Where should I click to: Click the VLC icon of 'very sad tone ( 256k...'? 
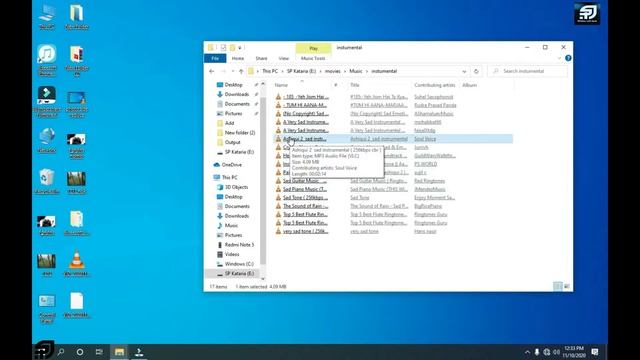(x=278, y=231)
